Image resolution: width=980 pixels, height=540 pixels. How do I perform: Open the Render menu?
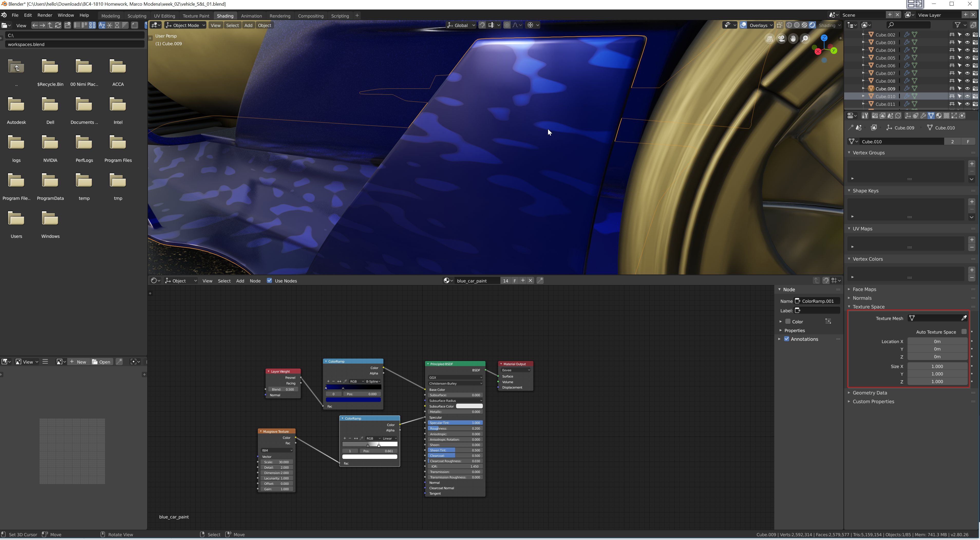click(44, 15)
